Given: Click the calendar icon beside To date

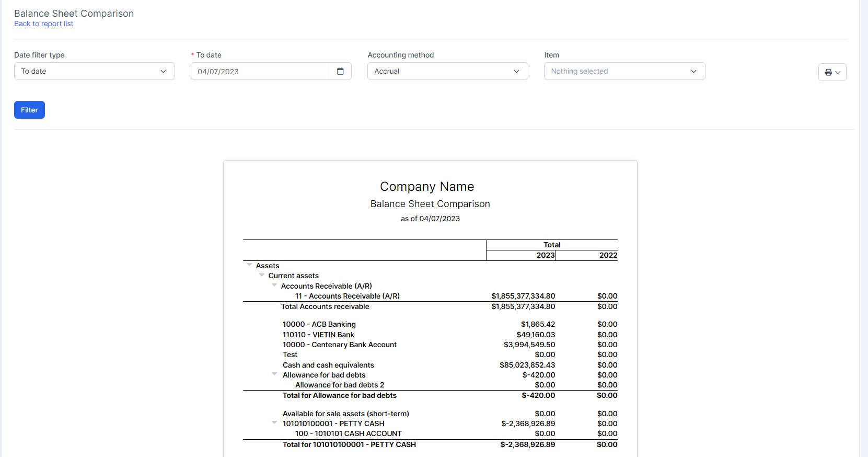Looking at the screenshot, I should point(340,71).
